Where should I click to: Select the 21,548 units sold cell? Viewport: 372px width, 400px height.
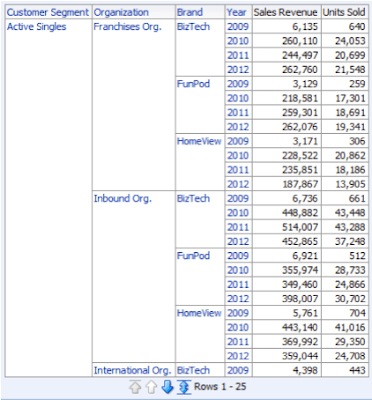pyautogui.click(x=345, y=70)
